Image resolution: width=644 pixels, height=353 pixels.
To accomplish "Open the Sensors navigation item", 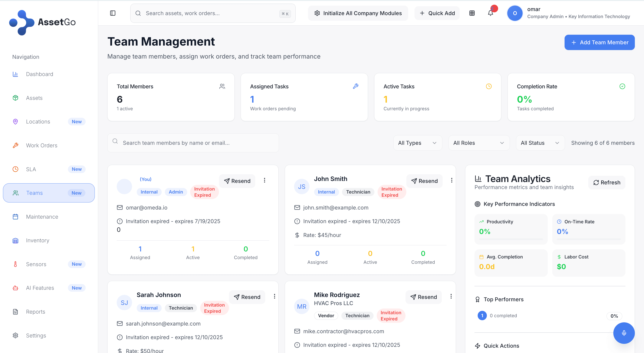I will (x=49, y=264).
